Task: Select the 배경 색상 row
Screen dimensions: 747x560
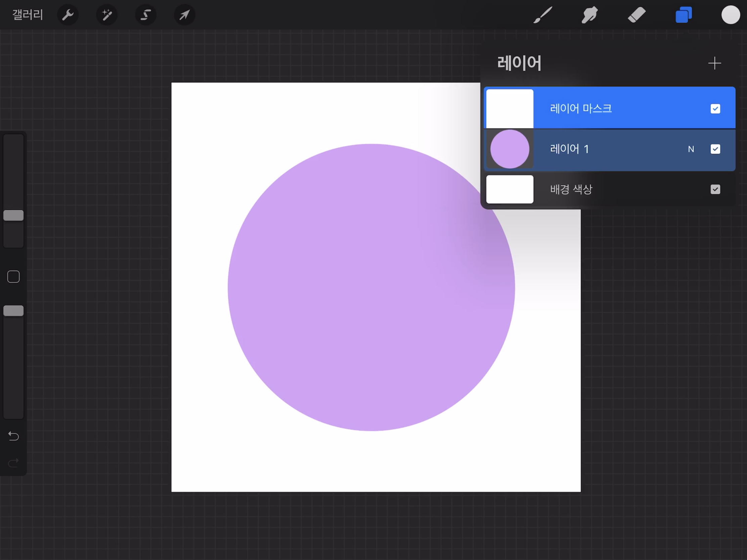Action: 608,189
